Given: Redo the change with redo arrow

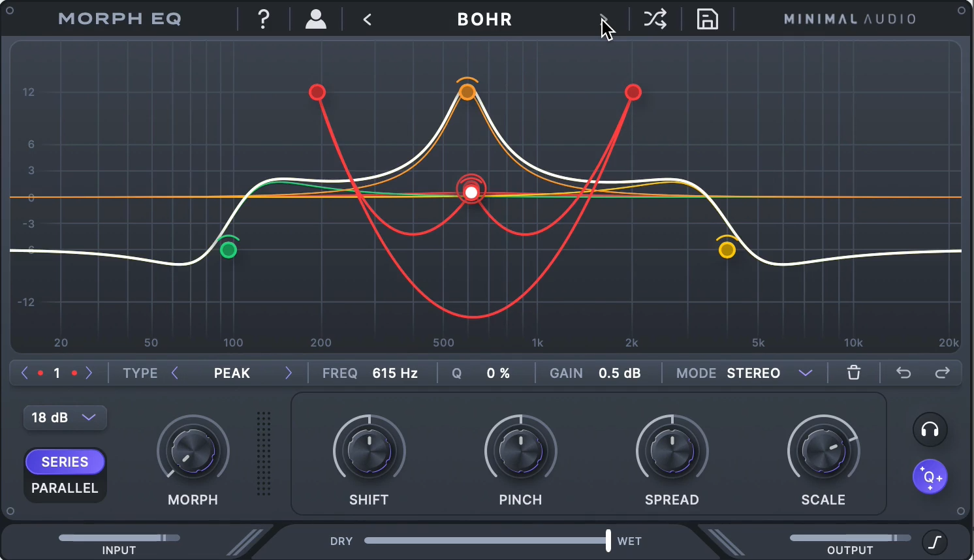Looking at the screenshot, I should 942,373.
